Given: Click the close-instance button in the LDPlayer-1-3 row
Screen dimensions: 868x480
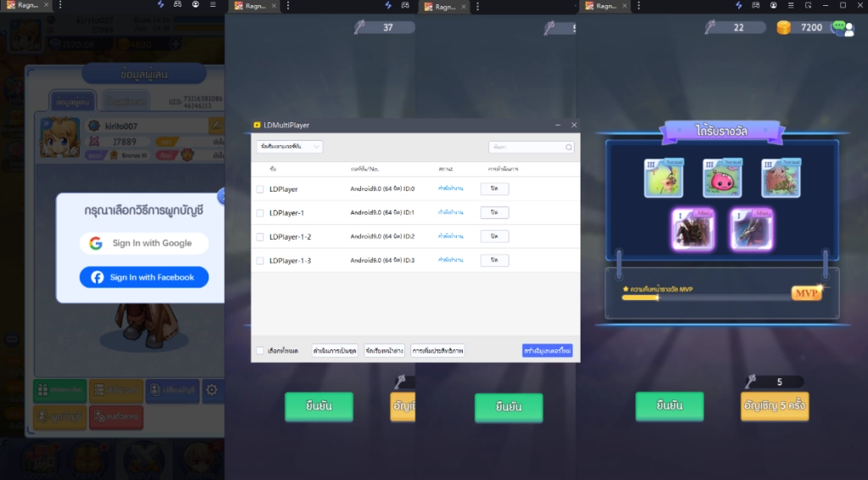Looking at the screenshot, I should tap(494, 260).
